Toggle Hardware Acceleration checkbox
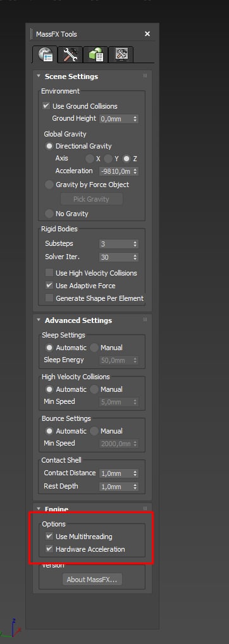 tap(49, 549)
